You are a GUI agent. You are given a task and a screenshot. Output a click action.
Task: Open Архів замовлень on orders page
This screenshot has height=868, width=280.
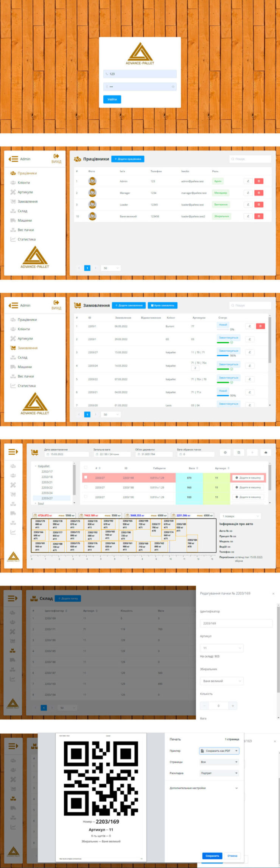tap(162, 305)
